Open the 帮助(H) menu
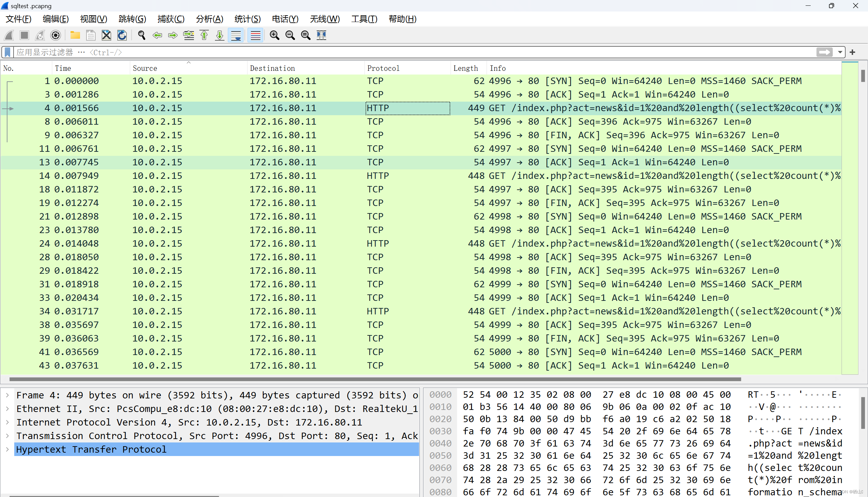Screen dimensions: 868x497 [402, 19]
